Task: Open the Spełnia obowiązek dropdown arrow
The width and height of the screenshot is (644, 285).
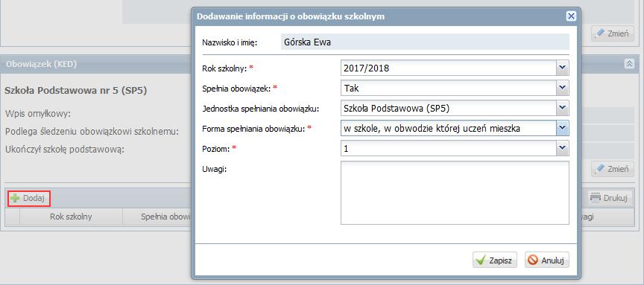Action: pyautogui.click(x=563, y=88)
